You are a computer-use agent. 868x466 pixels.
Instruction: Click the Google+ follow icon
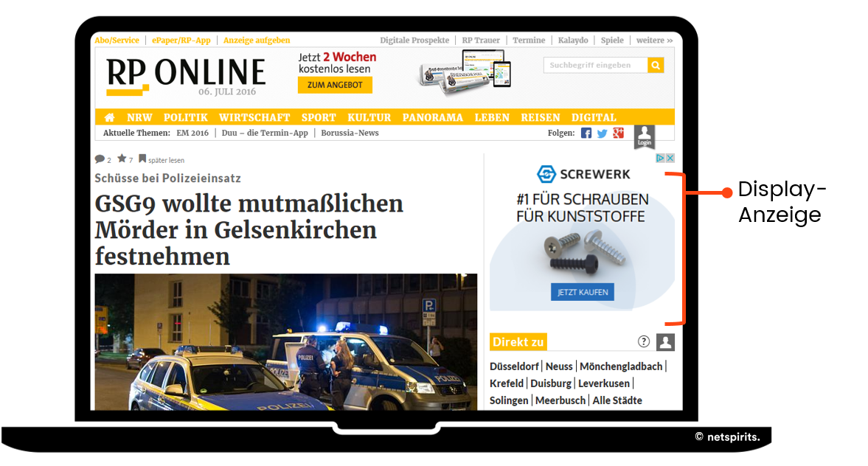(x=618, y=133)
